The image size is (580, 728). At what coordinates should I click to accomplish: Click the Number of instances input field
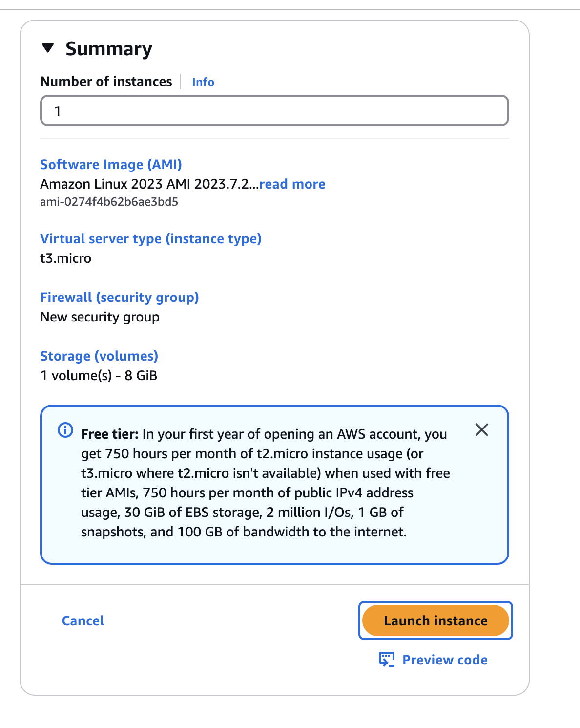[274, 110]
